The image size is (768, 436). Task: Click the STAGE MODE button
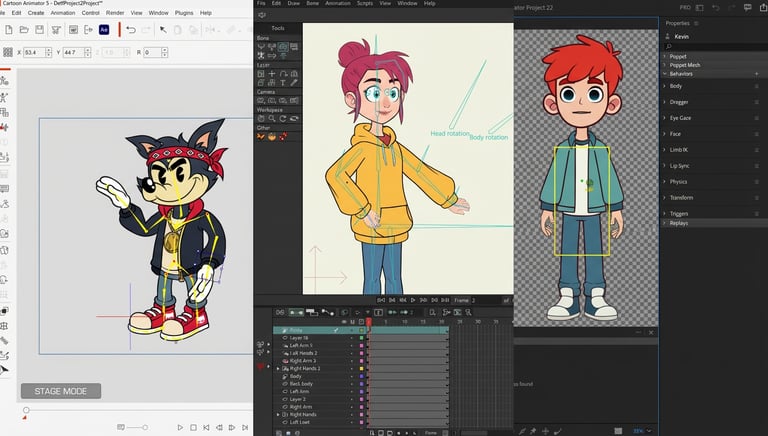point(60,391)
